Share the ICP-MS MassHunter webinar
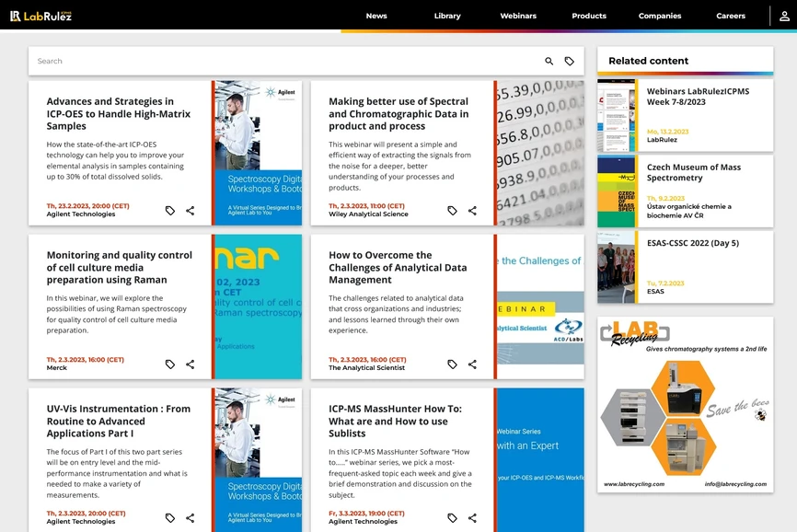 (x=472, y=518)
